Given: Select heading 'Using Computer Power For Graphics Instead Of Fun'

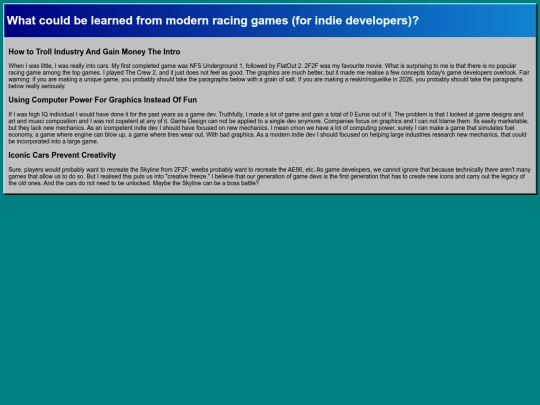Looking at the screenshot, I should [103, 100].
